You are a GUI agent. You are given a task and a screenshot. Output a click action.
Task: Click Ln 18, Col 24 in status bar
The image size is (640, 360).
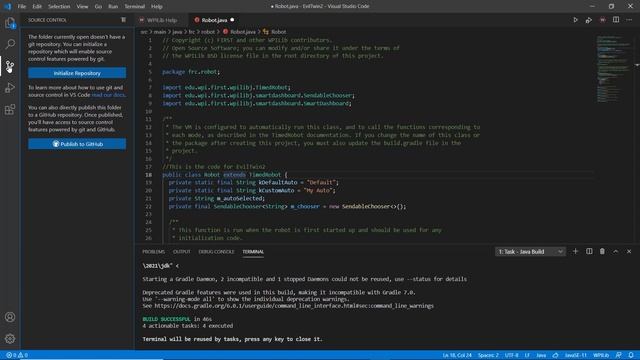pos(457,355)
